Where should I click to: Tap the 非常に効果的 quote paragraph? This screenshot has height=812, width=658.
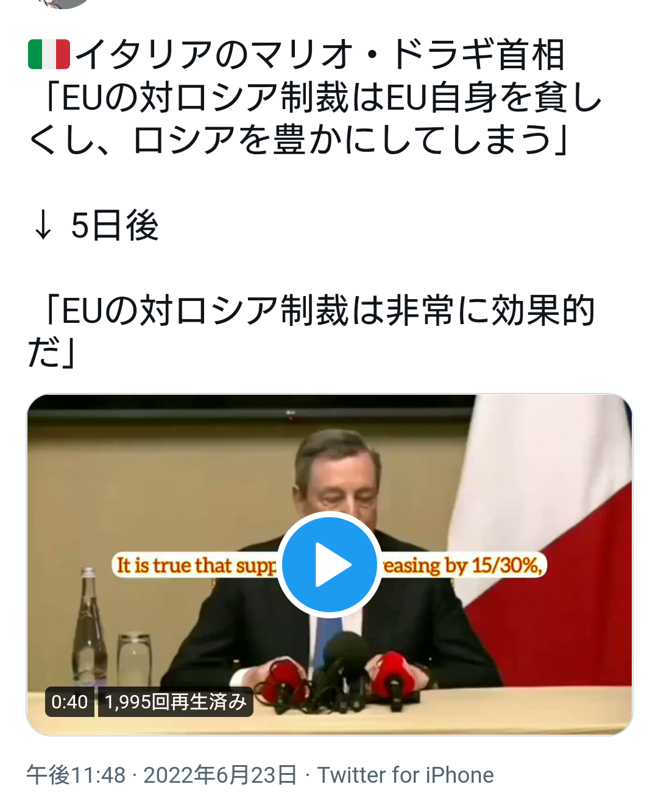[x=311, y=331]
